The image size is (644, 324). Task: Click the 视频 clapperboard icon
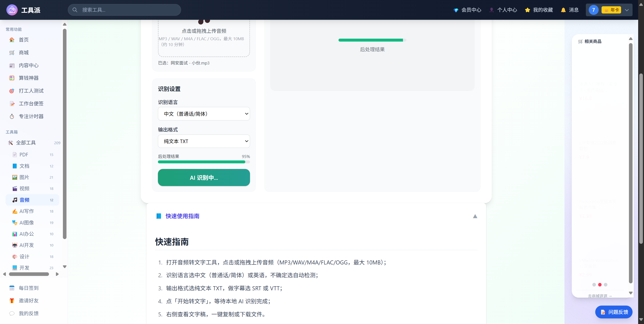pos(15,189)
